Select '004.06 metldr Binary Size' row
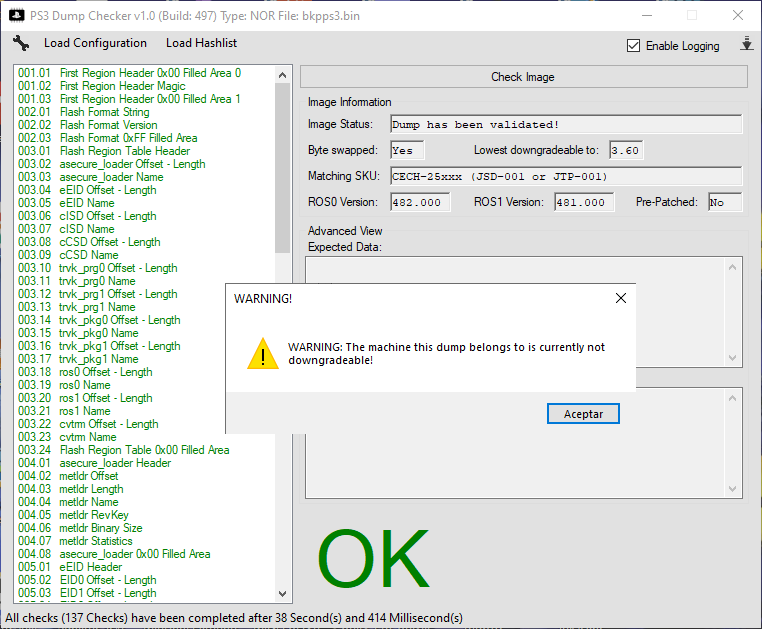This screenshot has width=762, height=629. click(x=80, y=528)
